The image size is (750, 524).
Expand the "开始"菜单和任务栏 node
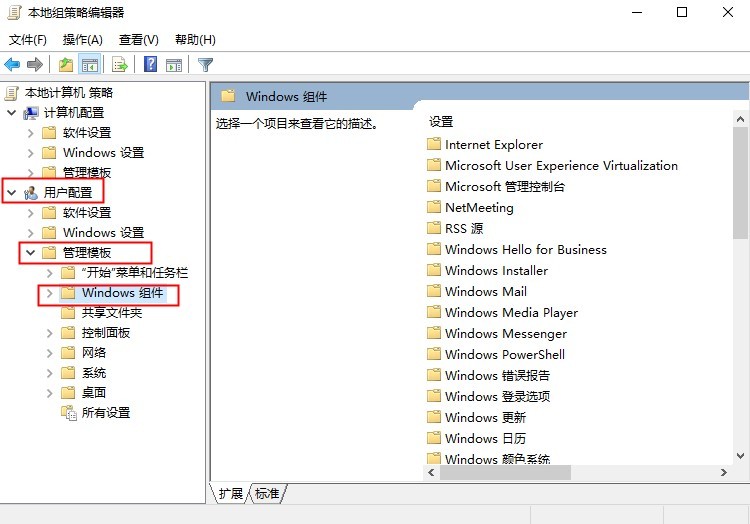(x=50, y=273)
